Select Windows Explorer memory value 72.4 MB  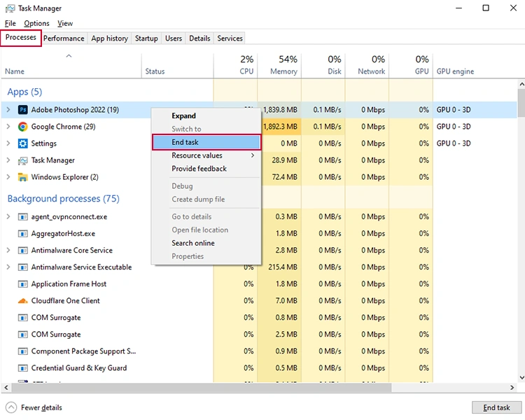pyautogui.click(x=285, y=177)
